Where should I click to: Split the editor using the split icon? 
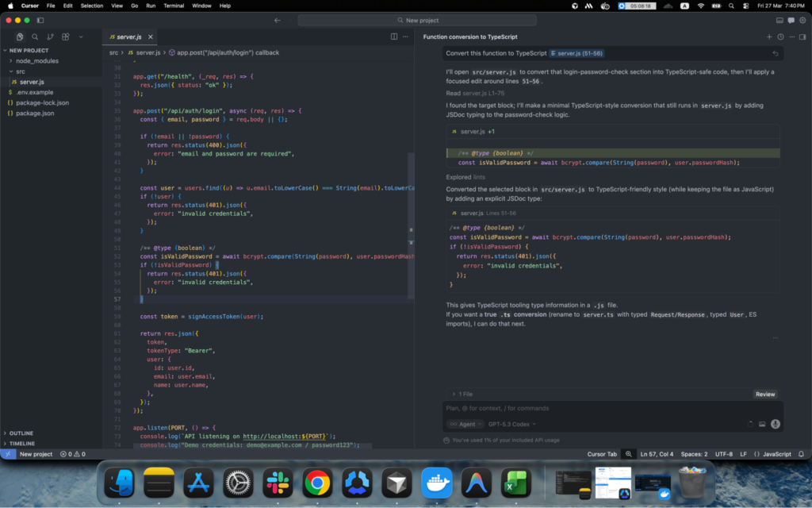pos(394,37)
